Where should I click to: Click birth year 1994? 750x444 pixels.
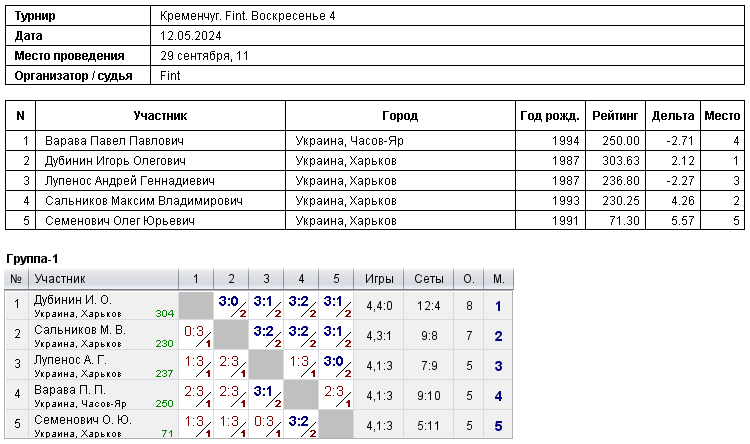[565, 141]
